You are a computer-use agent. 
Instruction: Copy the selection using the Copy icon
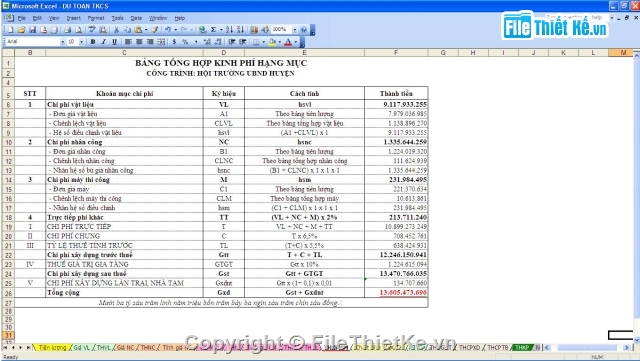point(127,30)
